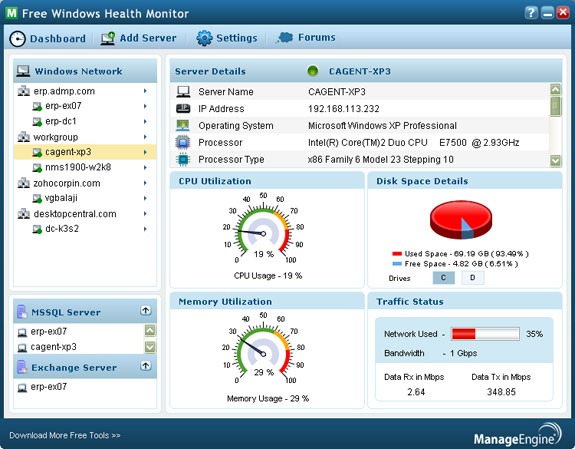Click the Server Details scroll up arrow
Screen dimensions: 575x449
pyautogui.click(x=556, y=89)
